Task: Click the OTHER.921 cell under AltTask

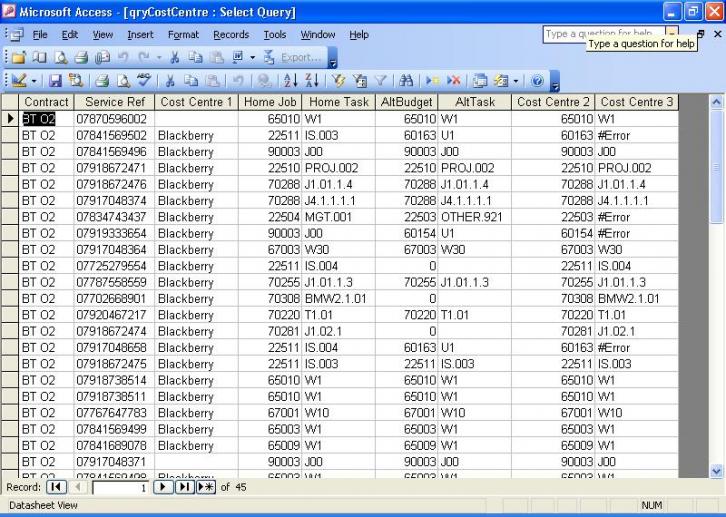Action: (x=475, y=217)
